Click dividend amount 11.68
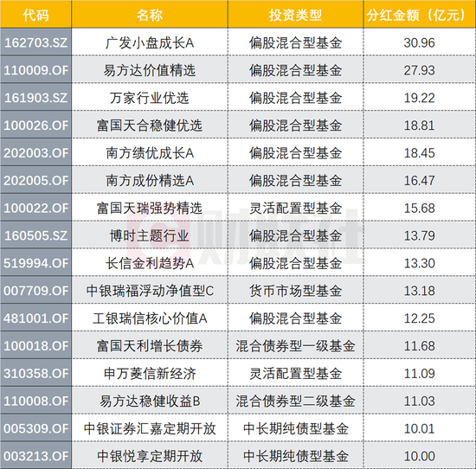This screenshot has width=476, height=469. (419, 346)
